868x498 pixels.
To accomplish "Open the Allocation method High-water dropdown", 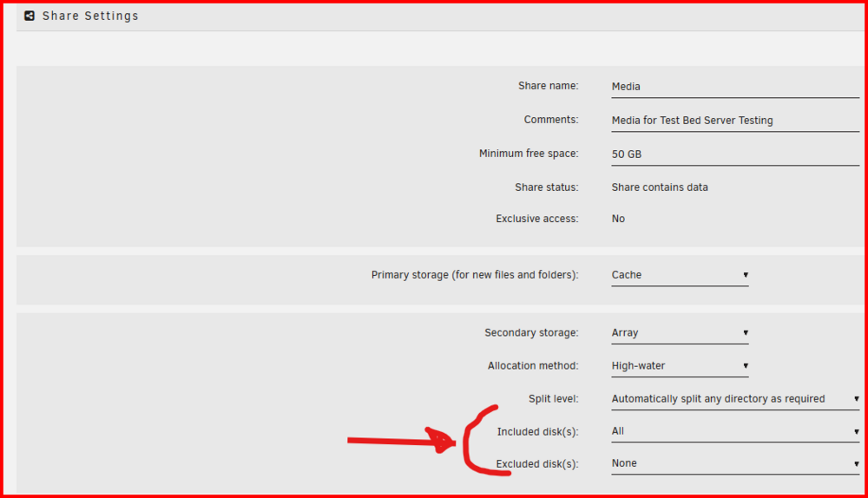I will pos(680,366).
